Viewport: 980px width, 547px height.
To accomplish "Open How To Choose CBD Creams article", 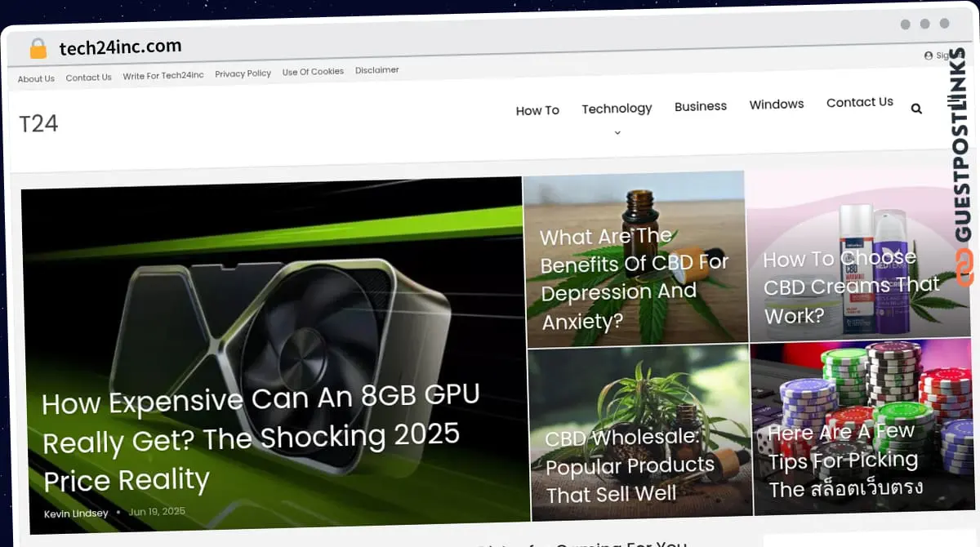I will (x=851, y=286).
